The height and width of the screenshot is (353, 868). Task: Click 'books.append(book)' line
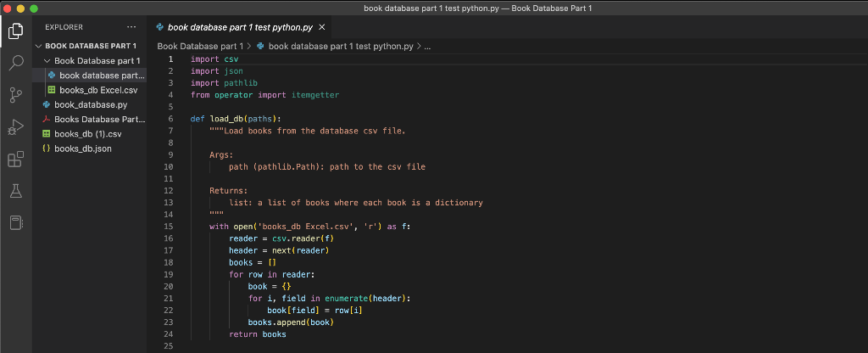tap(292, 322)
